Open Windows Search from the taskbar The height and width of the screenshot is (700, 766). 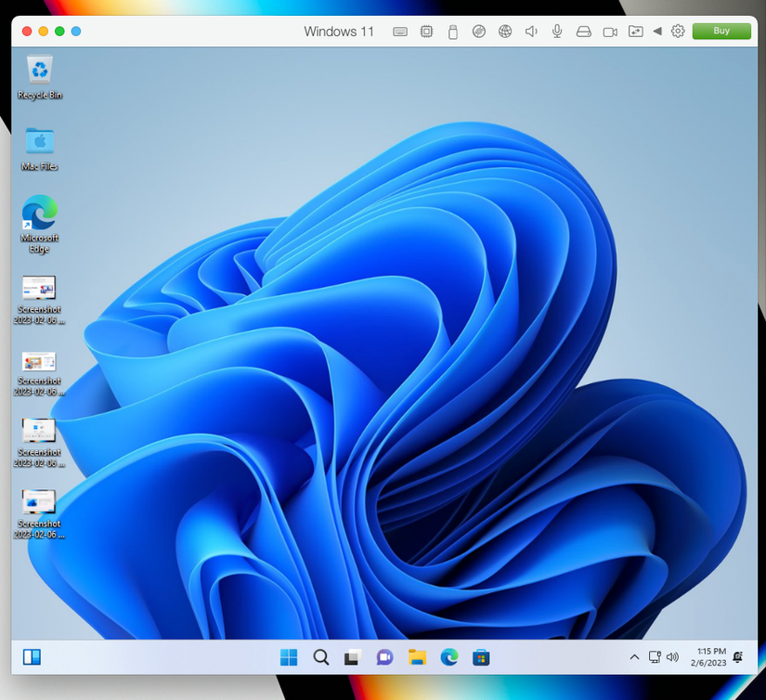320,656
